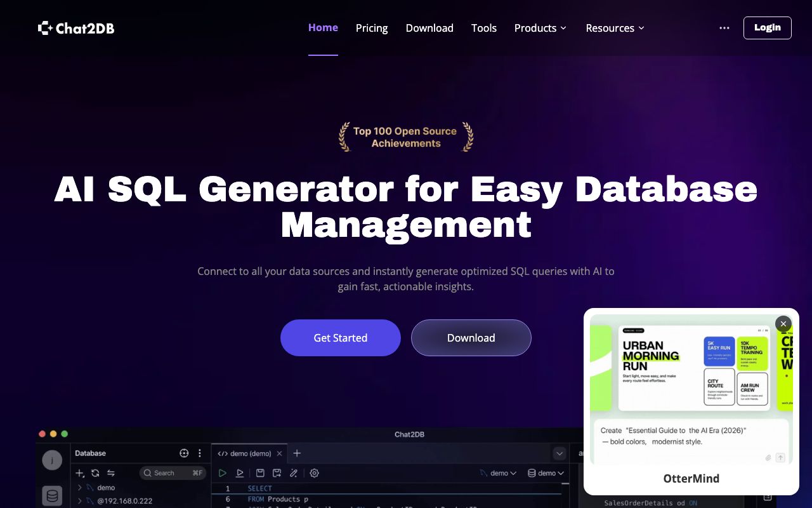Open the demo connection dropdown
This screenshot has height=508, width=812.
[x=498, y=473]
